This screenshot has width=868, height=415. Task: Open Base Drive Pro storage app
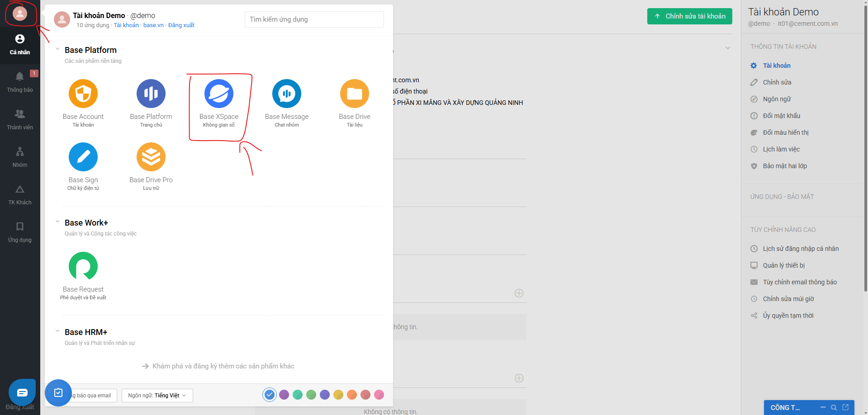pyautogui.click(x=151, y=157)
